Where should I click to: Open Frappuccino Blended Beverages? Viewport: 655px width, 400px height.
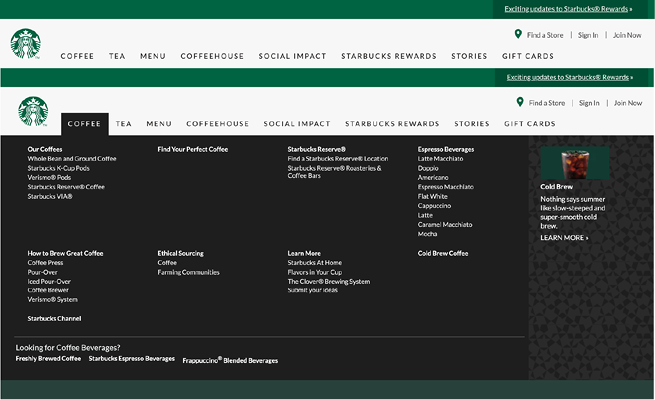tap(230, 360)
